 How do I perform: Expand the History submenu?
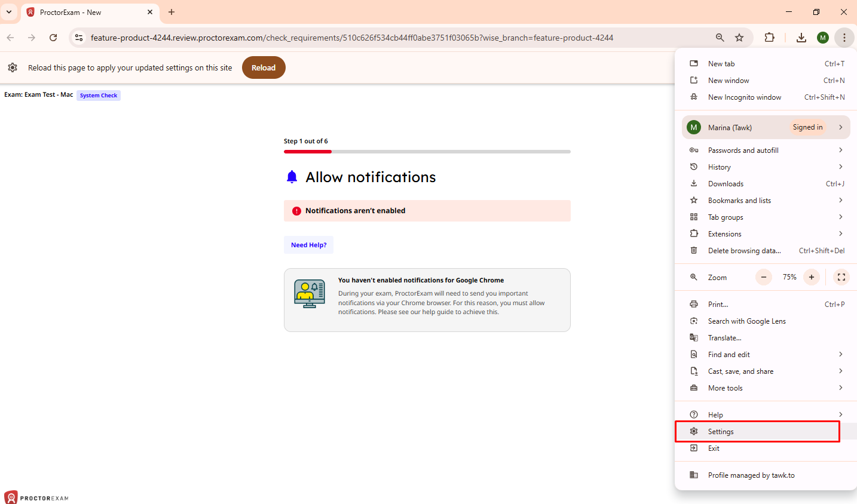tap(766, 167)
